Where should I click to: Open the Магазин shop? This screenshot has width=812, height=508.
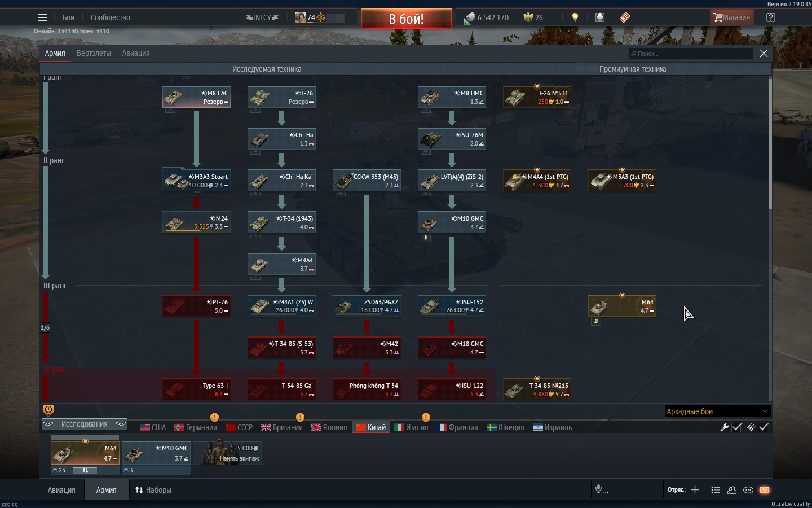[732, 17]
